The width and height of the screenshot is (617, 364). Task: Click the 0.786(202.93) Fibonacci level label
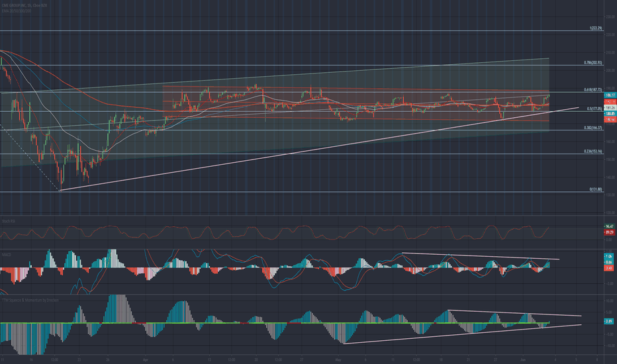[x=593, y=63]
